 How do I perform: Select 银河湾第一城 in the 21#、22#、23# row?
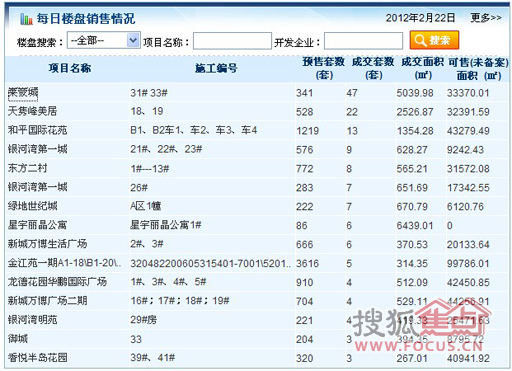tap(37, 149)
